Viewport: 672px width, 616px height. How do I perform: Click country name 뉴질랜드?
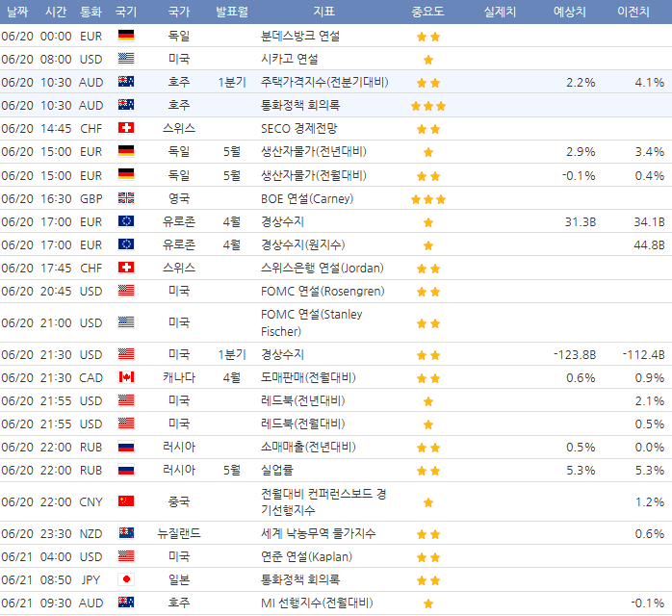click(x=179, y=533)
